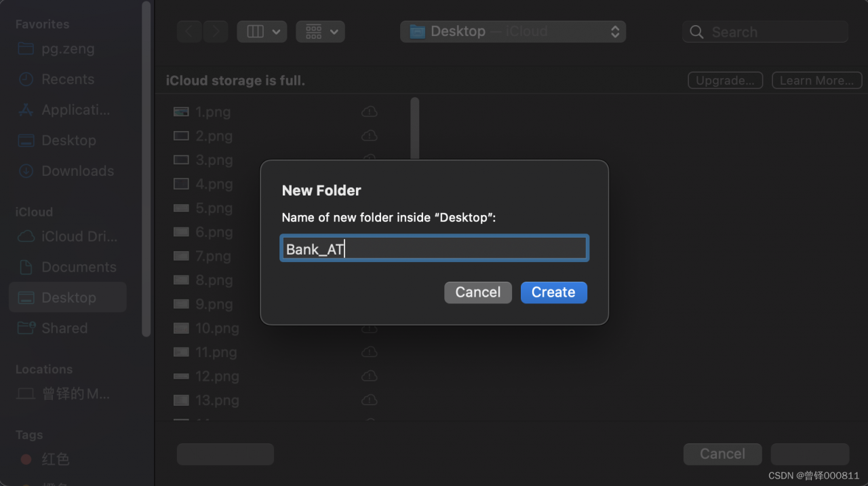Open Downloads from the sidebar

coord(77,171)
